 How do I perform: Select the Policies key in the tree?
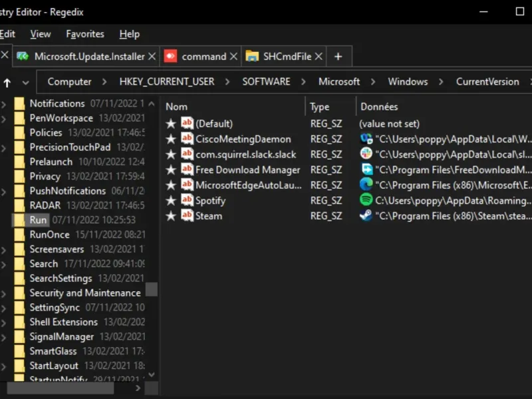[46, 132]
